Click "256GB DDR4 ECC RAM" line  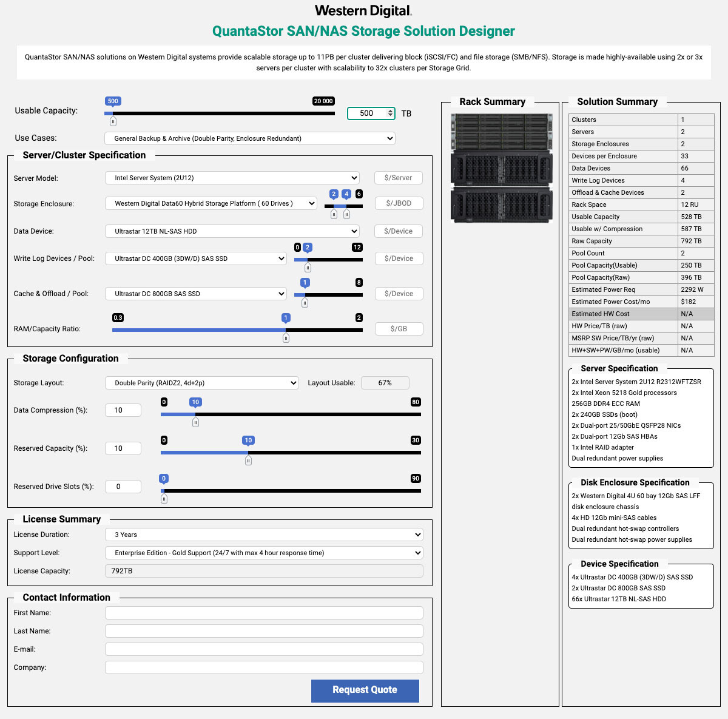coord(605,403)
